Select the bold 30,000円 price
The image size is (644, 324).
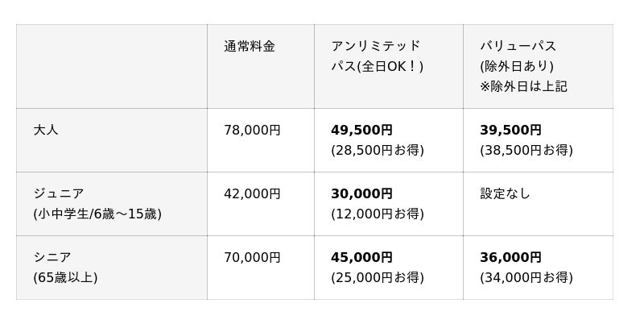pyautogui.click(x=361, y=193)
